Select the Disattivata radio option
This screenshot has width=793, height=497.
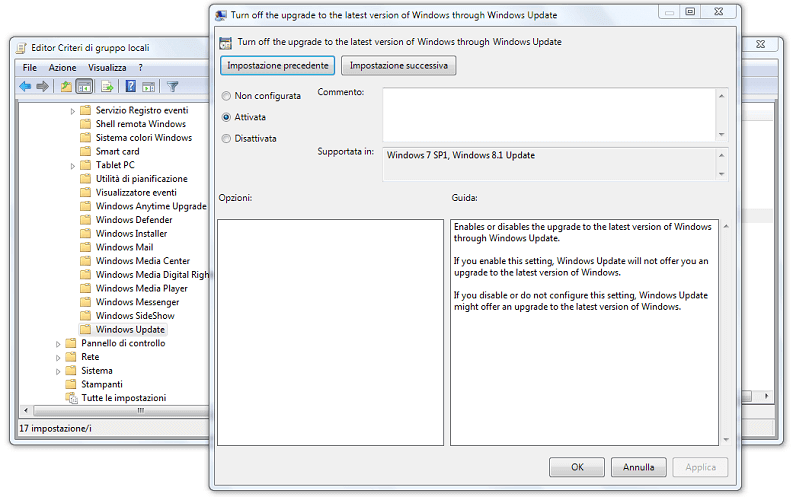[x=226, y=139]
